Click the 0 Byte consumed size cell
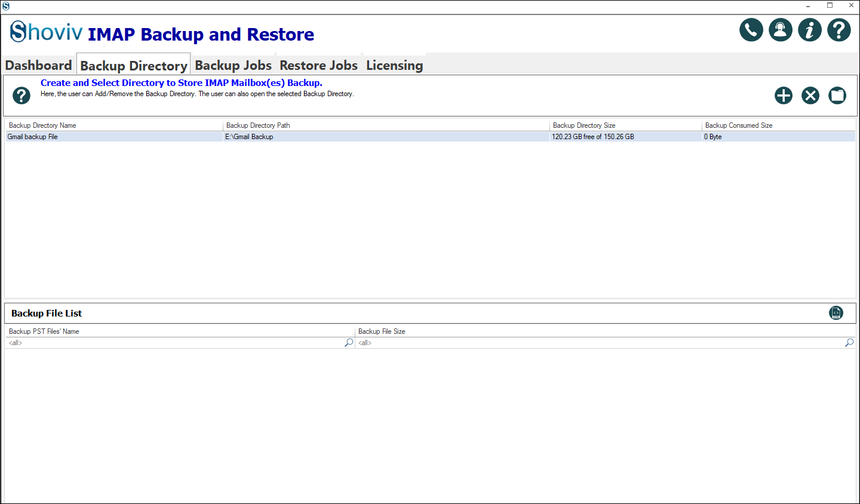This screenshot has height=504, width=860. 779,137
